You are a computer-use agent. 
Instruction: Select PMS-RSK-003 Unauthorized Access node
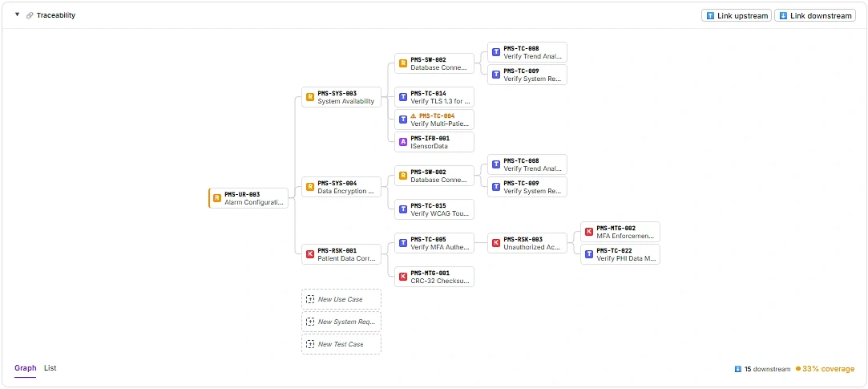[x=527, y=243]
